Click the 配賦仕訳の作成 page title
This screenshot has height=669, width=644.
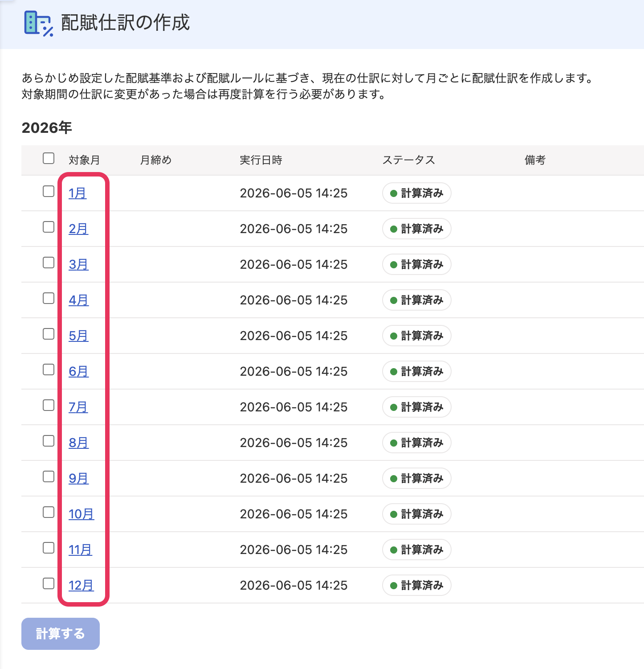[126, 23]
